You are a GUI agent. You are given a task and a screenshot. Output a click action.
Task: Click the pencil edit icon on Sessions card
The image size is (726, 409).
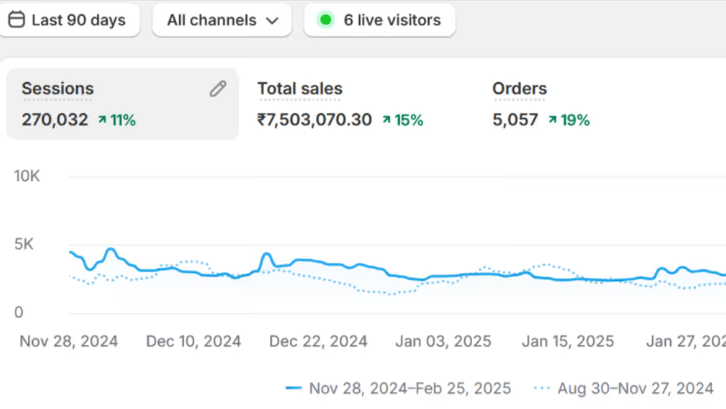coord(218,89)
